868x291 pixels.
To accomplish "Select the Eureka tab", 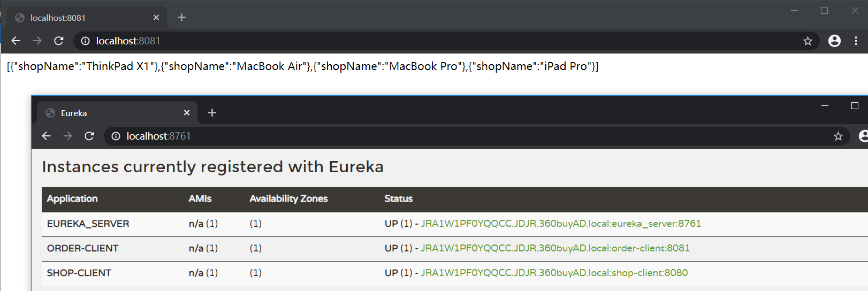I will click(x=107, y=113).
